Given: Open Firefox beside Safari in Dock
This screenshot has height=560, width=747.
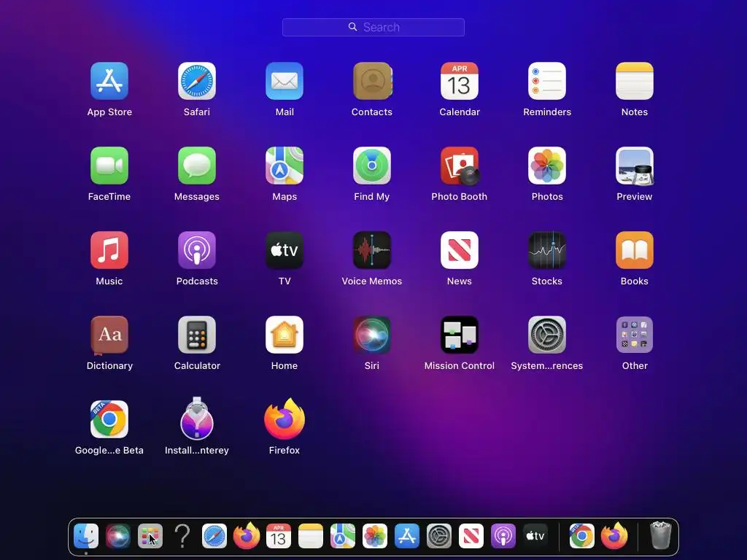Looking at the screenshot, I should click(x=247, y=536).
